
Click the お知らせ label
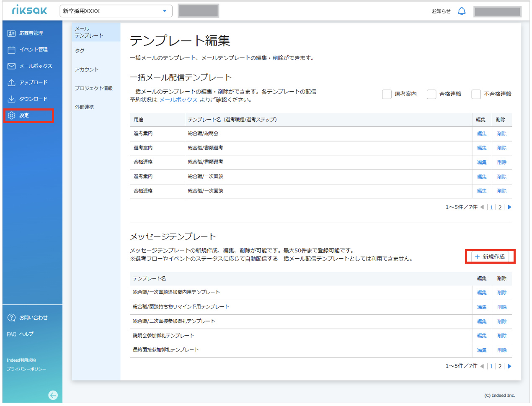(x=441, y=11)
